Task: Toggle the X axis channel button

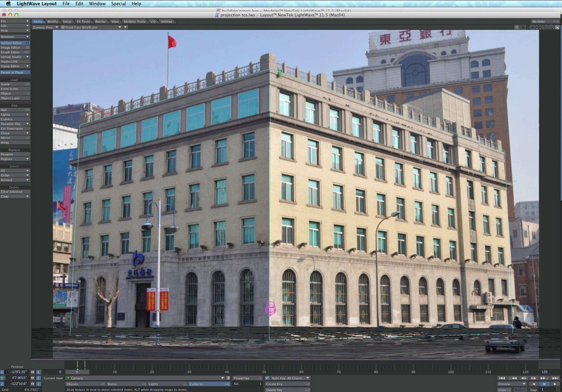Action: (2, 372)
